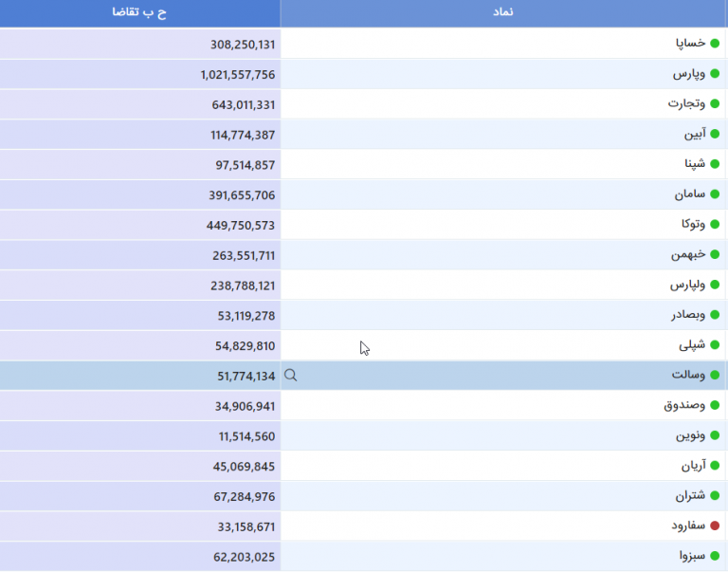The image size is (728, 572).
Task: Click the value 391,655,706
Action: 242,195
